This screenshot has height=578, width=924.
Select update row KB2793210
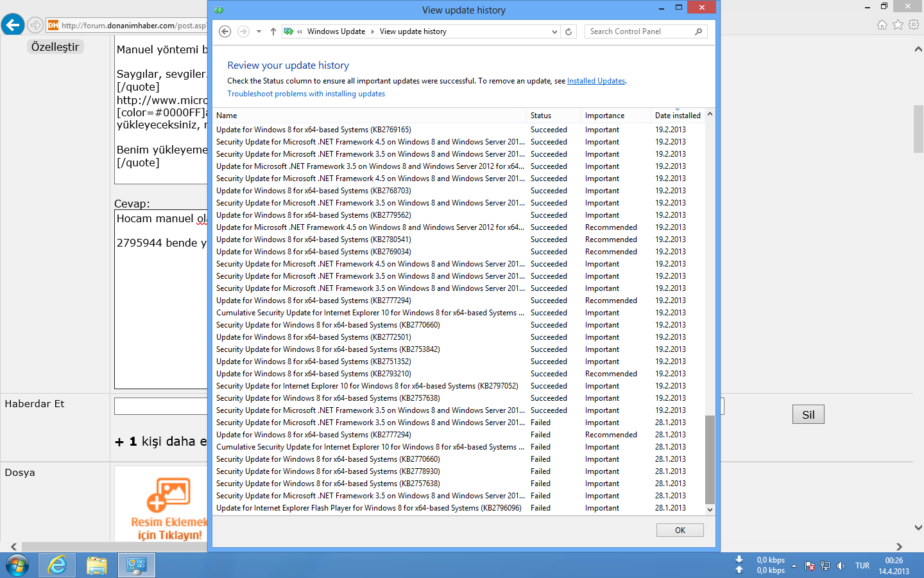459,374
